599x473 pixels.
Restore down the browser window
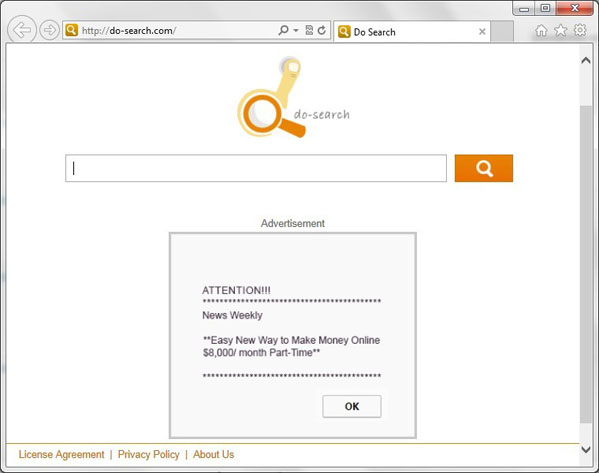545,8
